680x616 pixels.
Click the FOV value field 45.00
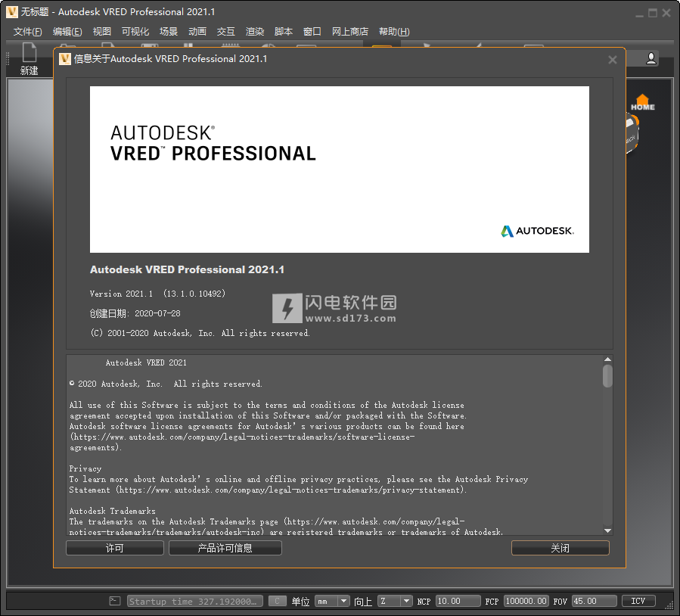594,601
